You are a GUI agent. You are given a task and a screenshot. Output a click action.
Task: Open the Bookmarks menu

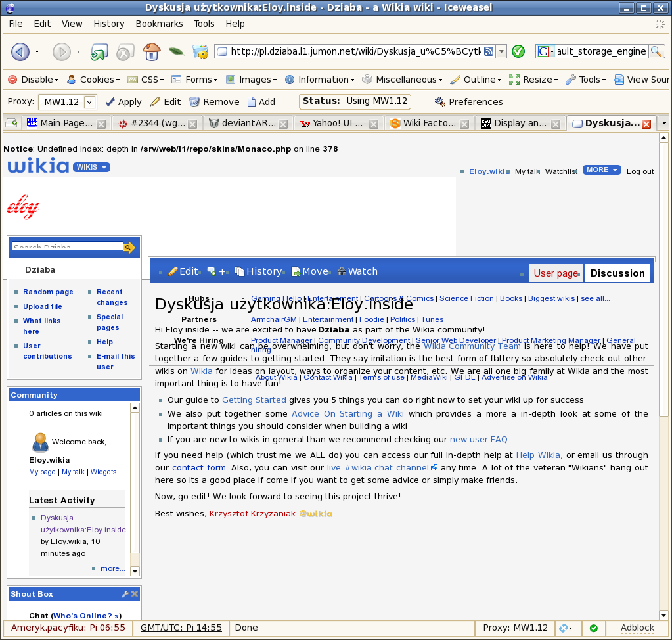pos(159,24)
